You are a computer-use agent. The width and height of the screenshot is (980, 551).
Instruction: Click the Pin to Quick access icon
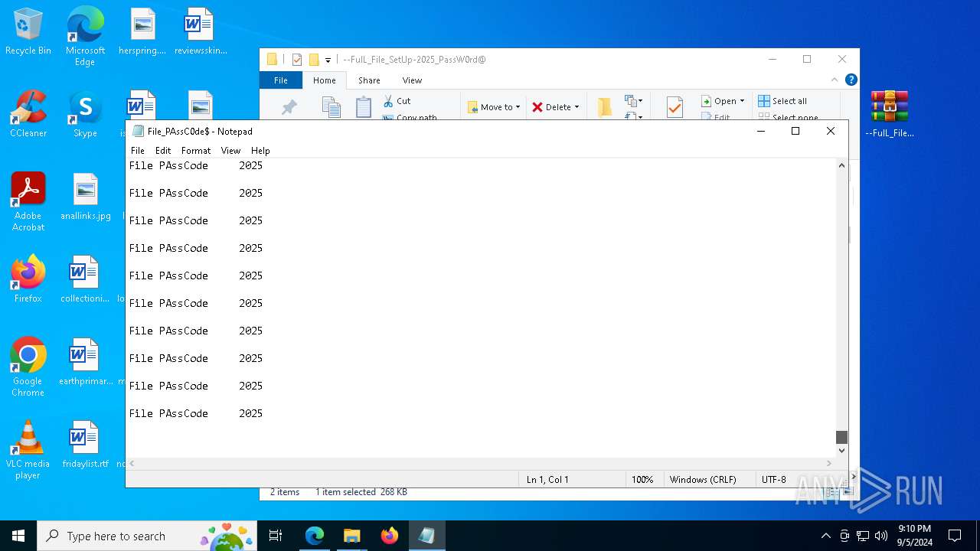coord(289,108)
